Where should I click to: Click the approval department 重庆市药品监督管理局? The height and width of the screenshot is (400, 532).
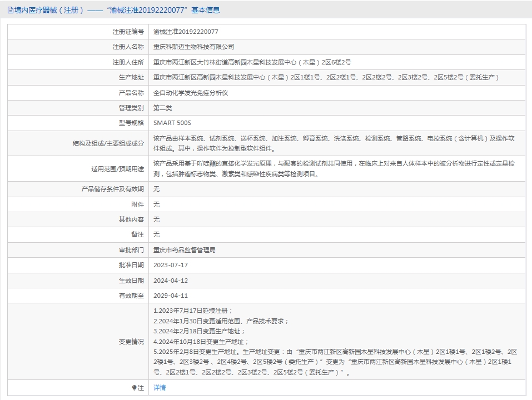[x=185, y=250]
